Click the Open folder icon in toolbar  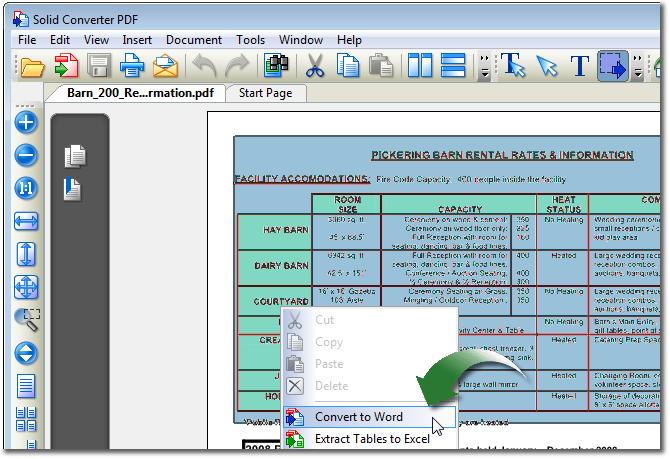pyautogui.click(x=33, y=67)
